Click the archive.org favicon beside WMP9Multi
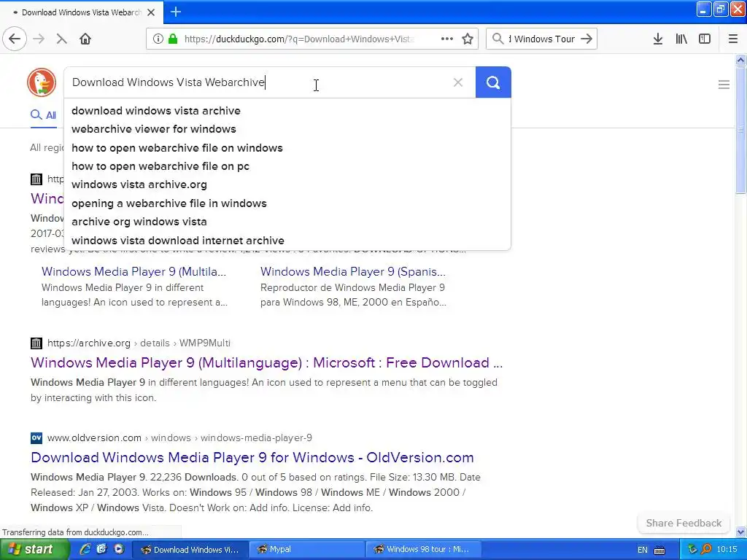Image resolution: width=747 pixels, height=560 pixels. coord(36,343)
